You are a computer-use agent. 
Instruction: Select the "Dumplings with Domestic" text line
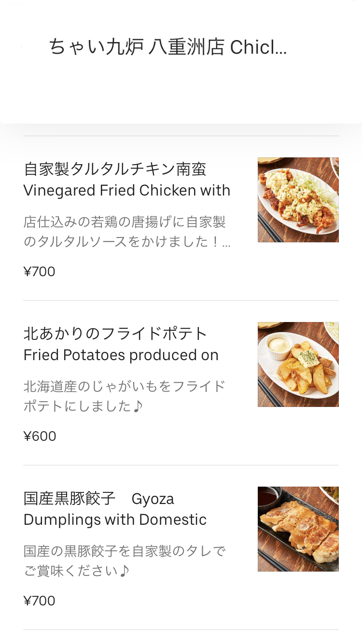tap(115, 520)
